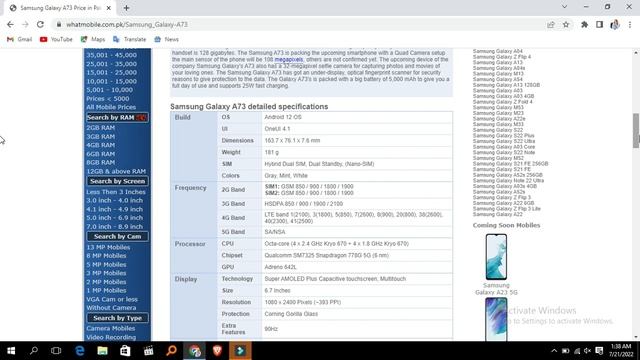Viewport: 640px width, 360px height.
Task: Select the Android 12 OS value cell
Action: (357, 117)
